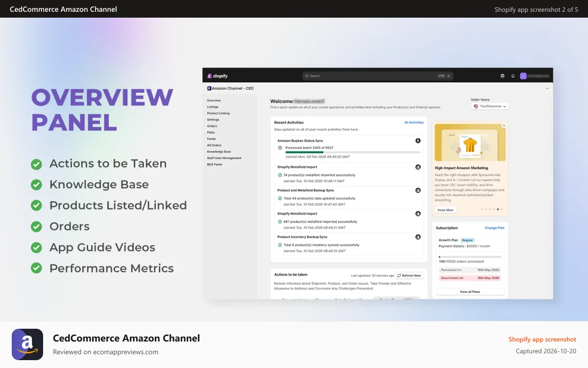Click check icon beside 74 product(s) imported

(x=280, y=175)
